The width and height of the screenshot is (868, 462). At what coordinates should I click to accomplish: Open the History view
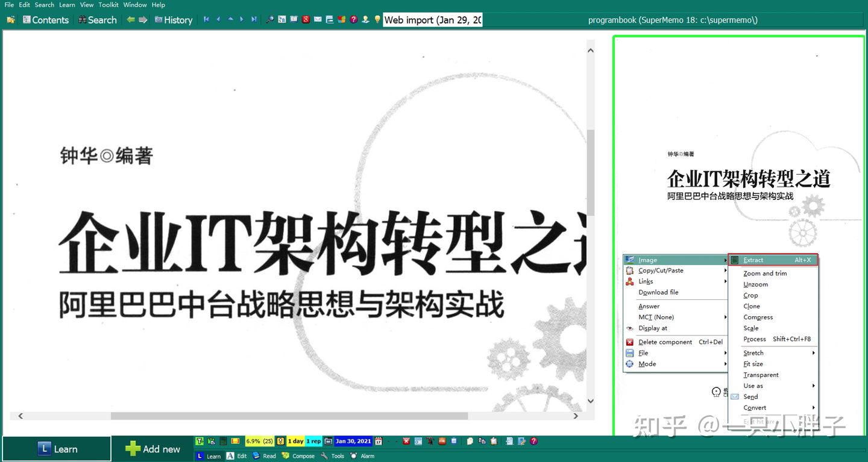[x=174, y=20]
